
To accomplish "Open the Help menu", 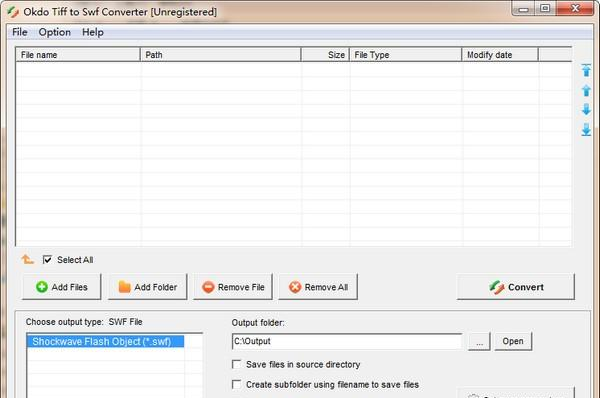I will (93, 32).
